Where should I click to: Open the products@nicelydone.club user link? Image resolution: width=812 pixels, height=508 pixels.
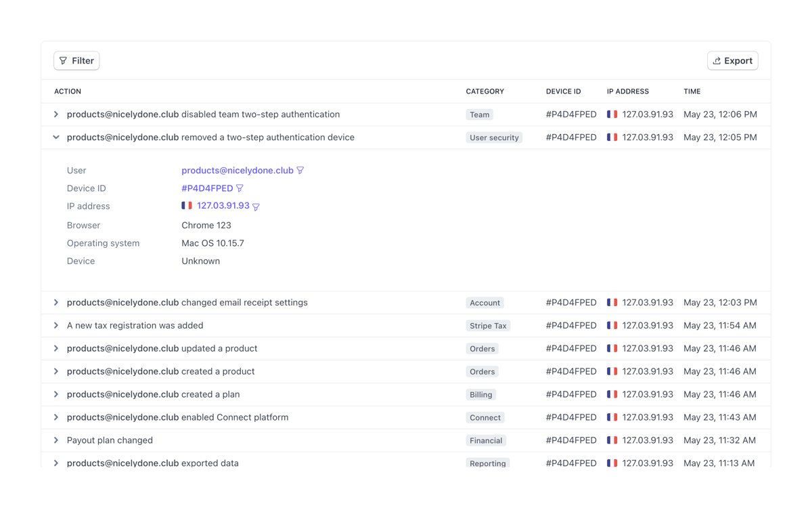click(x=235, y=170)
